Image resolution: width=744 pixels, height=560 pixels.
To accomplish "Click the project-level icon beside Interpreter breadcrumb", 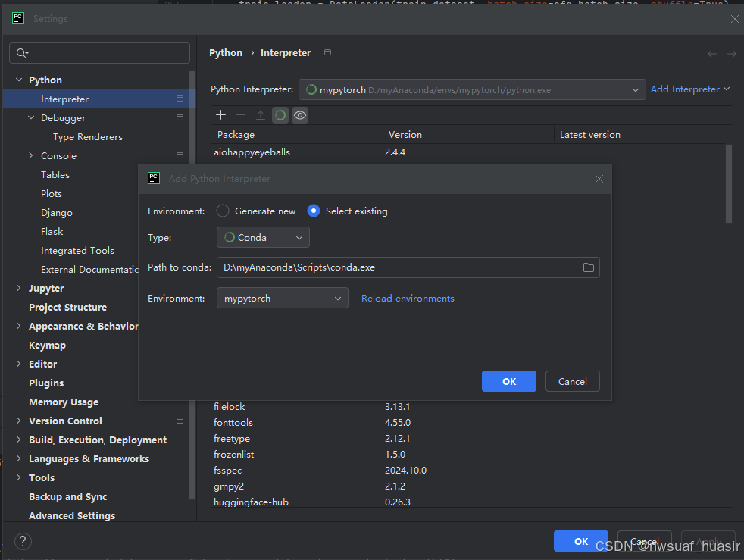I will [327, 52].
